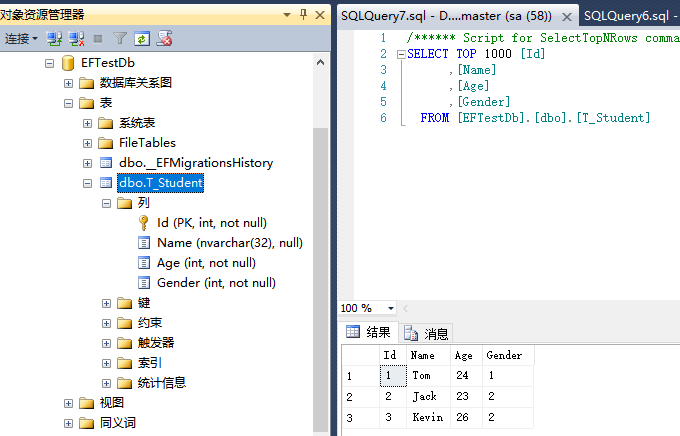
Task: Expand the 触发器 folder
Action: (x=107, y=344)
